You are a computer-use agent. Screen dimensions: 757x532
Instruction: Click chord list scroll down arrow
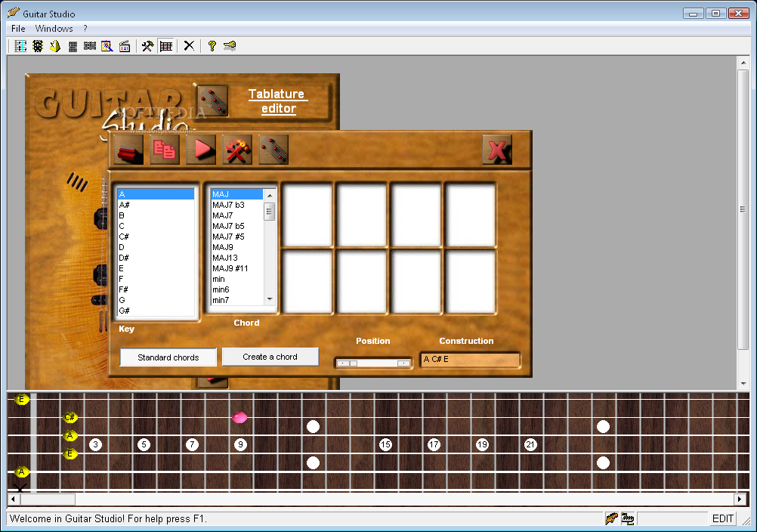pos(270,300)
